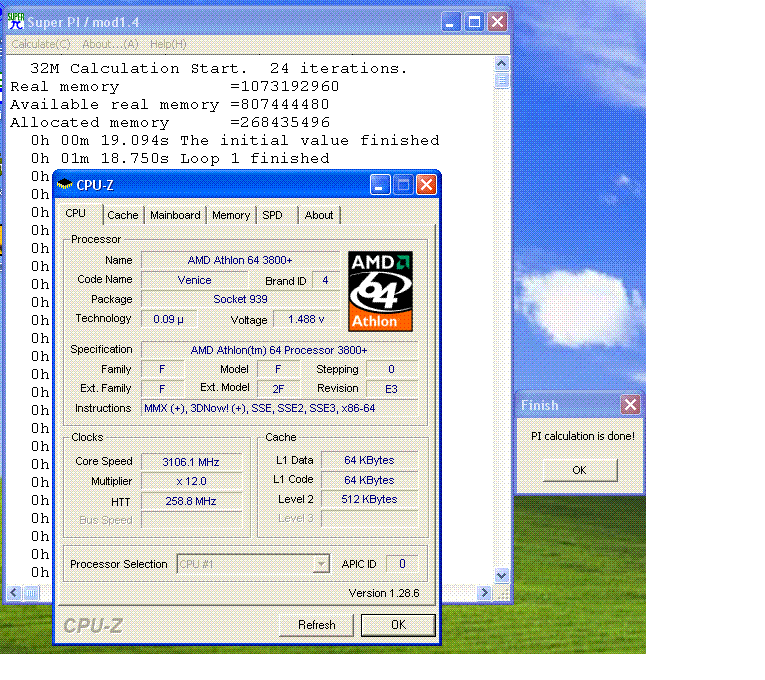Close the CPU-Z window

(x=426, y=185)
